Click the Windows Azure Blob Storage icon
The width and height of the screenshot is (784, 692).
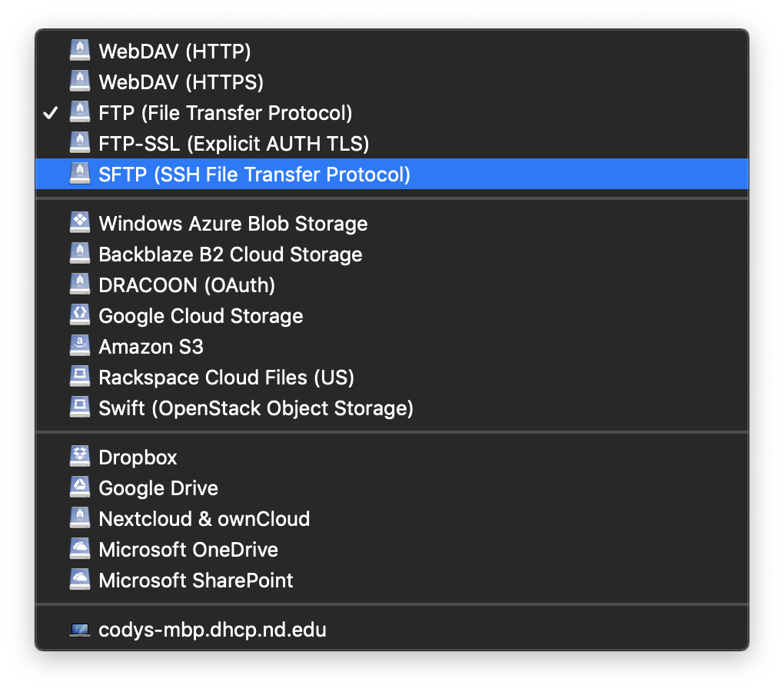[x=80, y=223]
